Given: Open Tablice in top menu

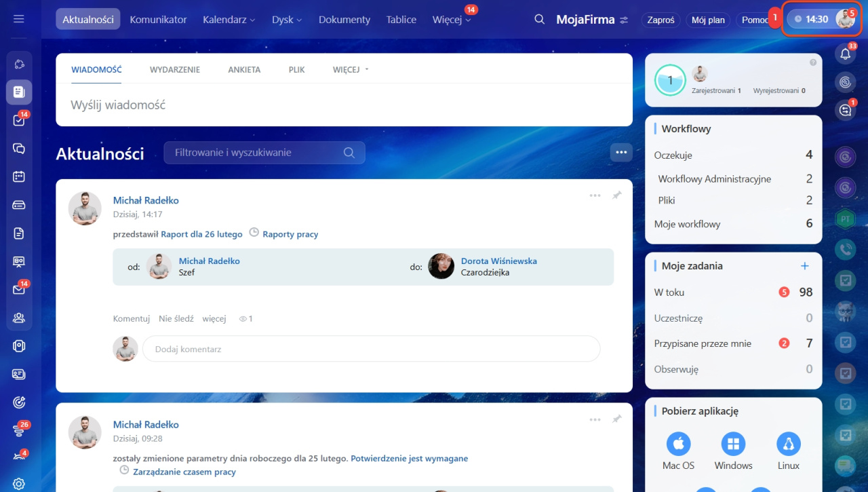Looking at the screenshot, I should pos(401,20).
